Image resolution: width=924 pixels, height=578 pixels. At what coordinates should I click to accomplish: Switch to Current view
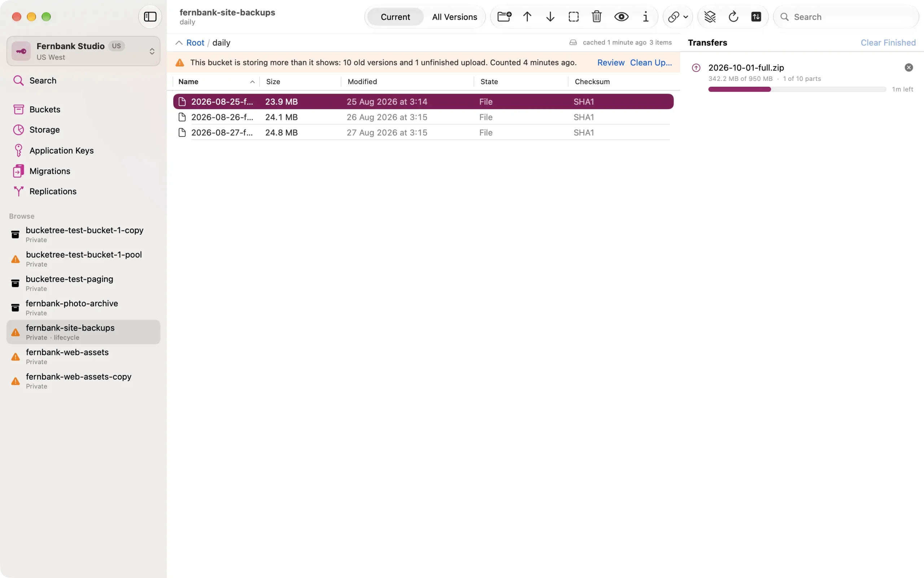click(x=395, y=17)
